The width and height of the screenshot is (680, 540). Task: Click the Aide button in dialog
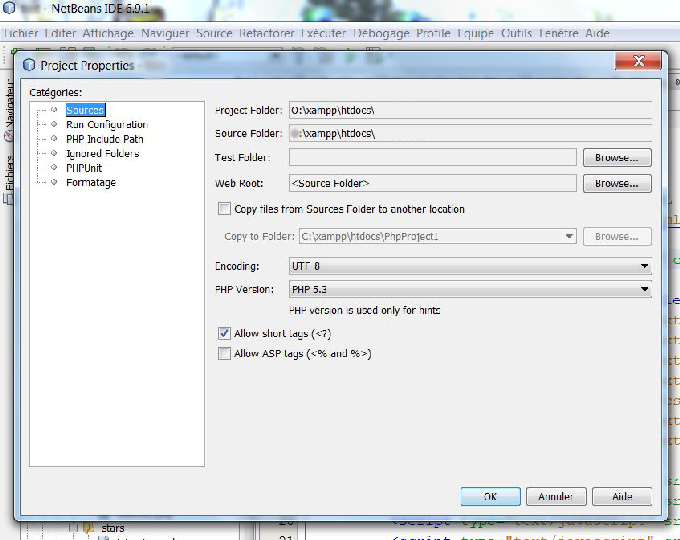622,496
